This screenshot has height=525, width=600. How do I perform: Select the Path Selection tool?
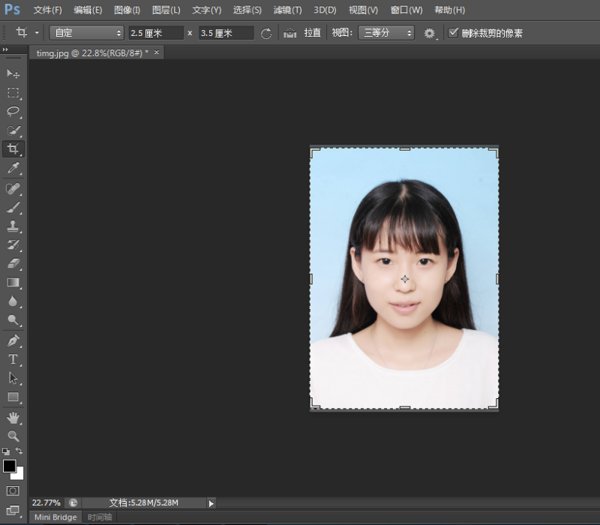tap(13, 378)
